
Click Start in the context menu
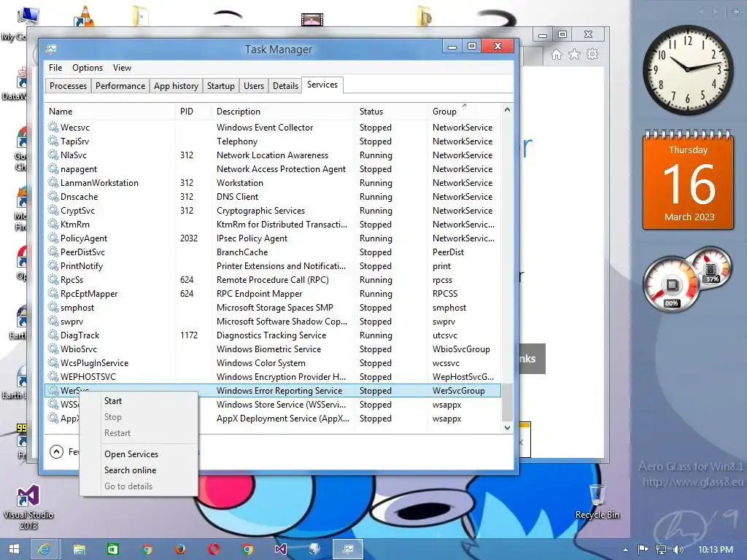(x=113, y=401)
